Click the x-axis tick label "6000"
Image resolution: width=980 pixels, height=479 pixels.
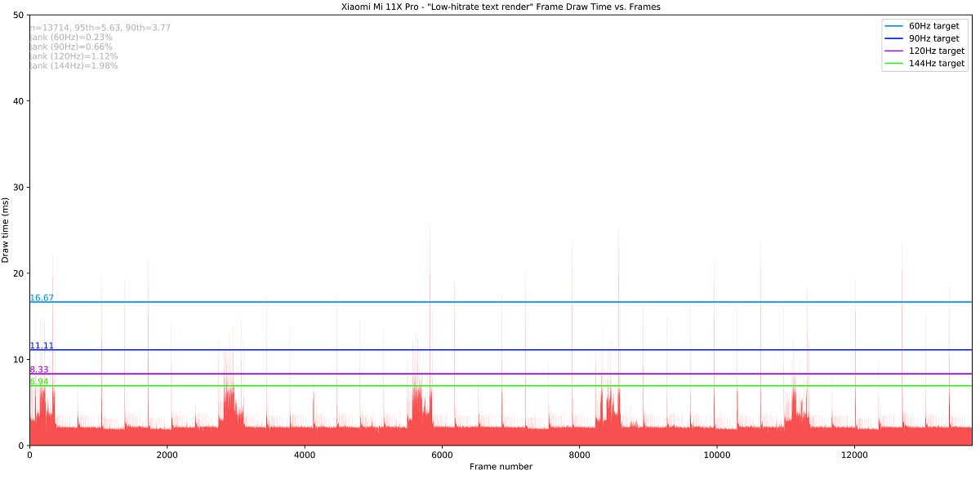tap(442, 455)
